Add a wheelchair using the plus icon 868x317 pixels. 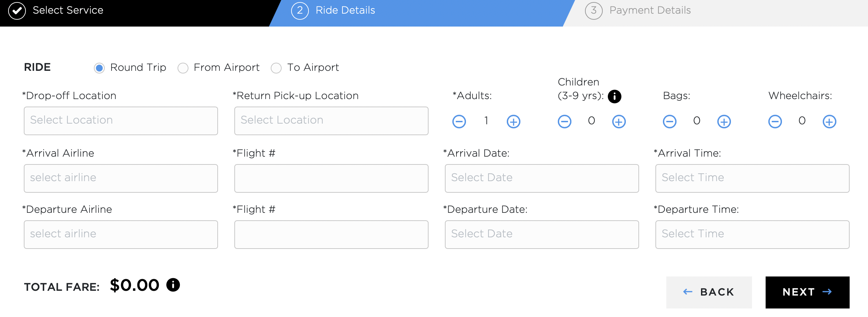click(x=829, y=122)
